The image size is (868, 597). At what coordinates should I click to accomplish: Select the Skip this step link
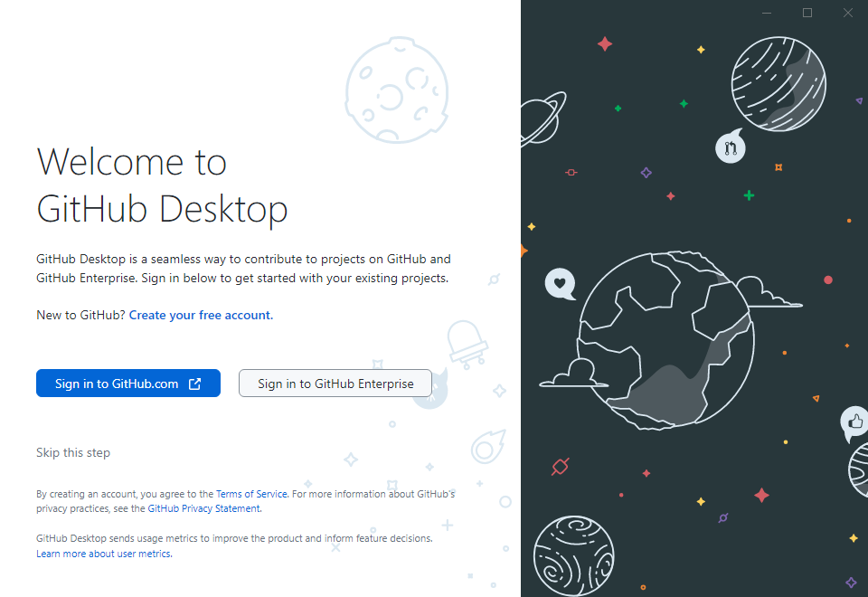click(73, 452)
